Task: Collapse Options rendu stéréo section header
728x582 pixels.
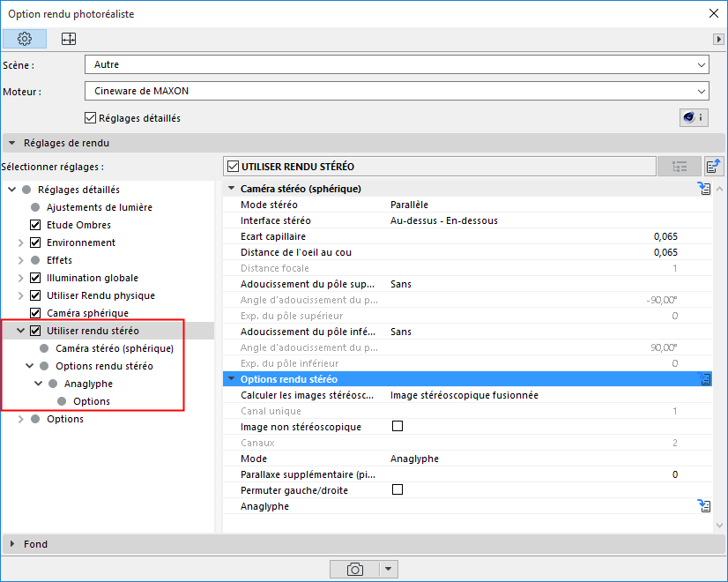Action: click(x=231, y=378)
